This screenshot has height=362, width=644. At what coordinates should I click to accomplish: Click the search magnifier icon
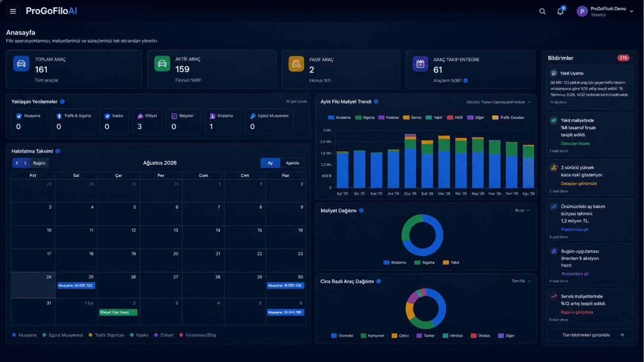pos(542,11)
